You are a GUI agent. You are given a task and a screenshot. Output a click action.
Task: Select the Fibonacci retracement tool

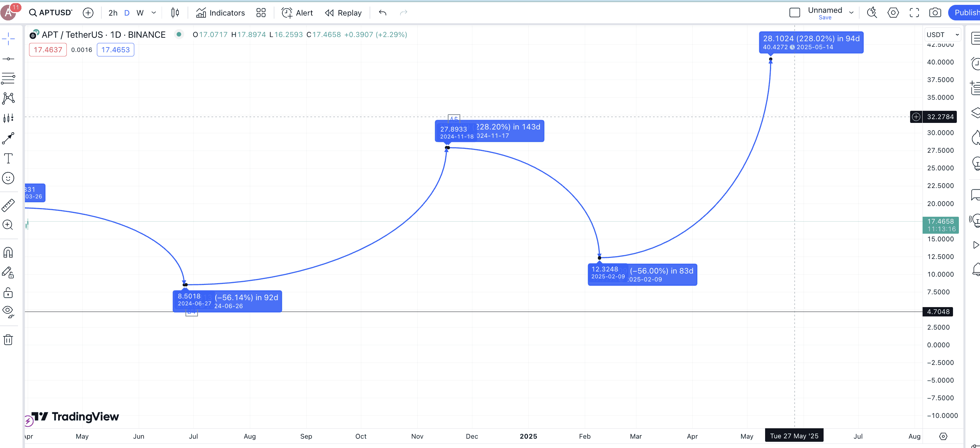(x=8, y=78)
